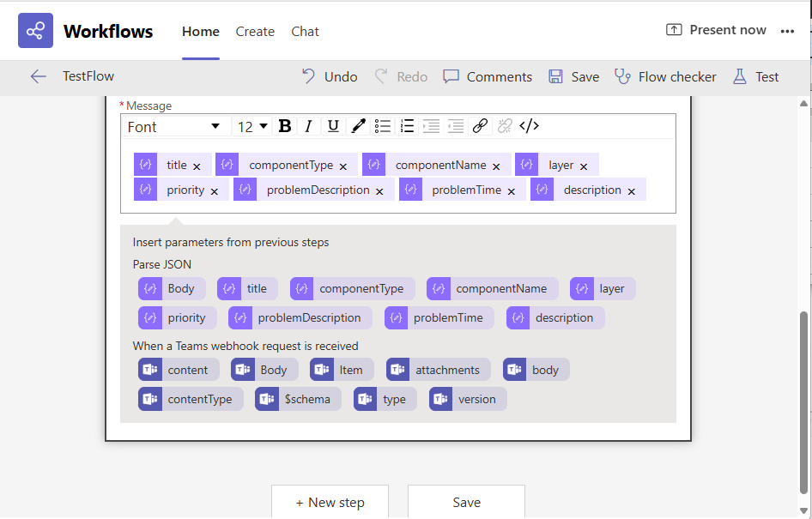Open the font size 12 dropdown

point(253,127)
